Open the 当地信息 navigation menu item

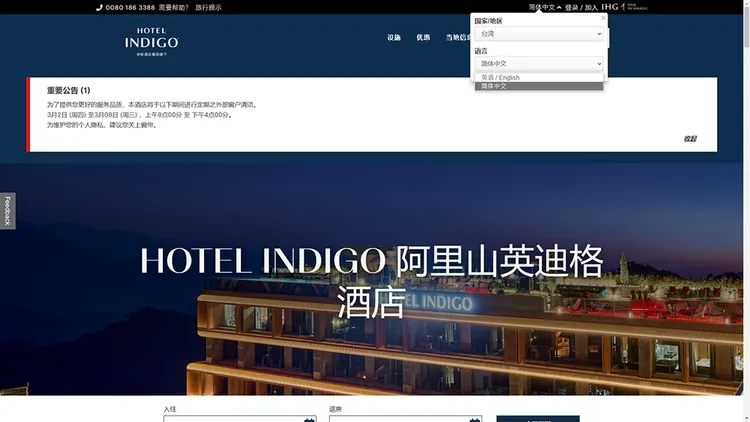[458, 37]
